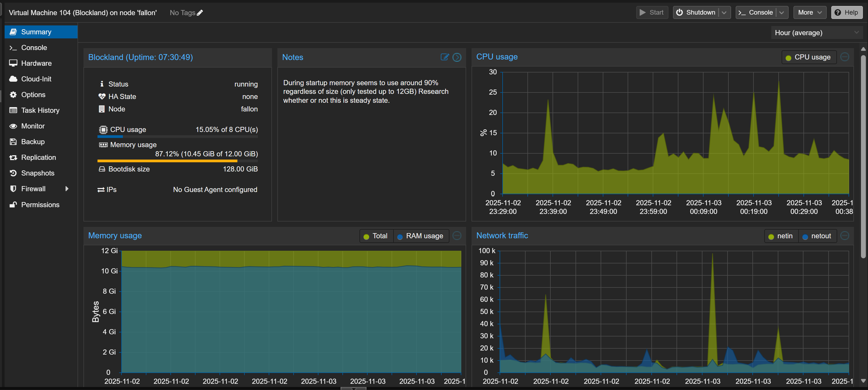Expand the Shutdown options arrow

(x=724, y=12)
